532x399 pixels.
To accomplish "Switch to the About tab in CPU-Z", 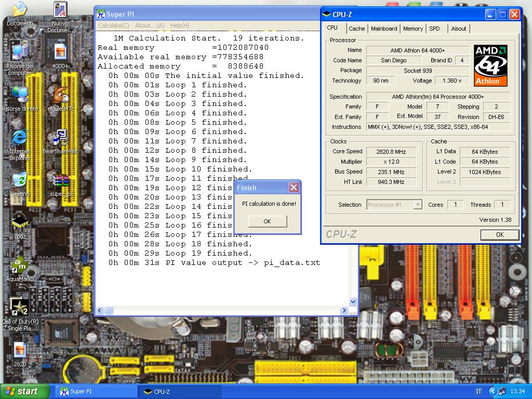I will click(x=458, y=29).
